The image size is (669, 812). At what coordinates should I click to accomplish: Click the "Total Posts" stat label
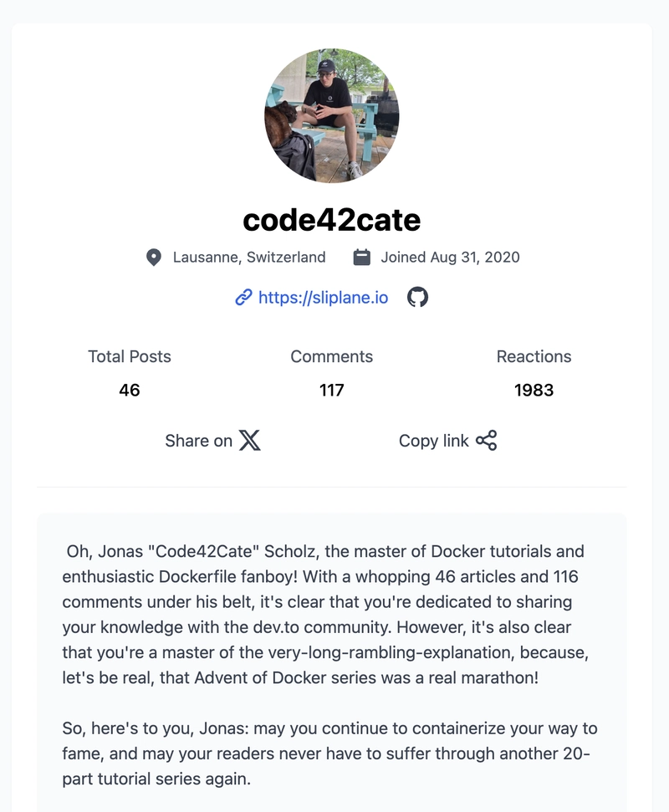pyautogui.click(x=130, y=356)
